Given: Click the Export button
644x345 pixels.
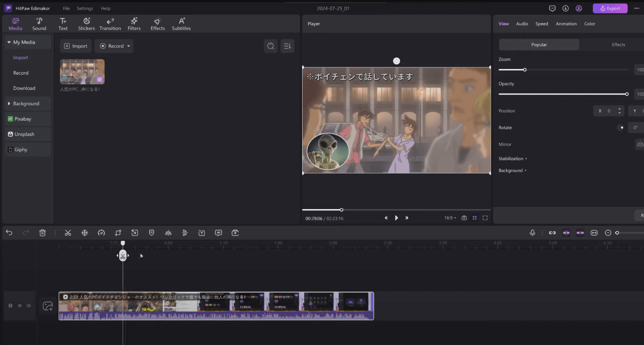Looking at the screenshot, I should [609, 8].
